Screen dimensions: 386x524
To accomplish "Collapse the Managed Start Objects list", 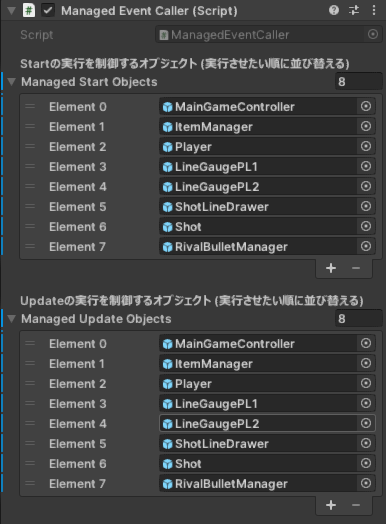I will 11,82.
